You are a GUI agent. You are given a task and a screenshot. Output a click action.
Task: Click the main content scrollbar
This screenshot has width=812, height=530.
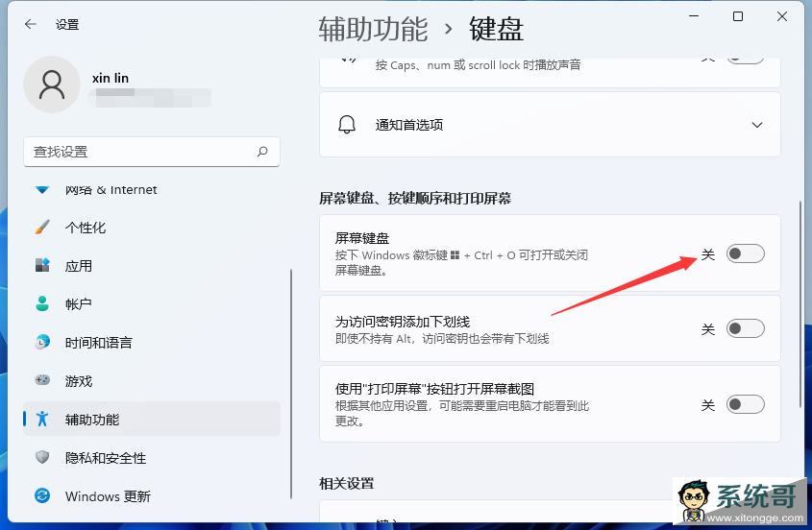point(801,303)
